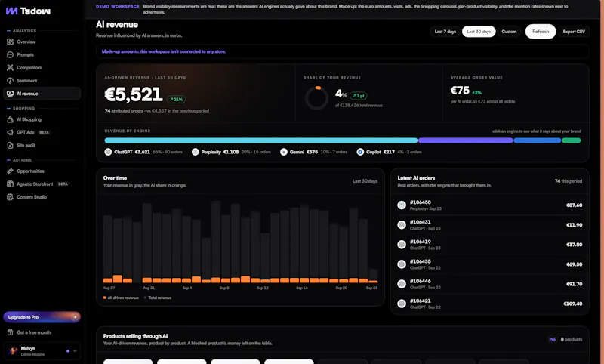The height and width of the screenshot is (364, 604).
Task: Click the Pro badge in Products section
Action: tap(552, 339)
